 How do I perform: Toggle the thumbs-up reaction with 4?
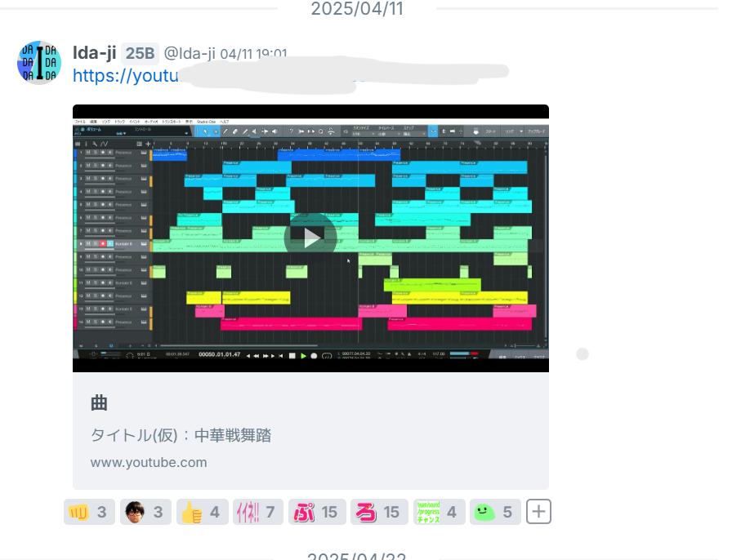(202, 512)
